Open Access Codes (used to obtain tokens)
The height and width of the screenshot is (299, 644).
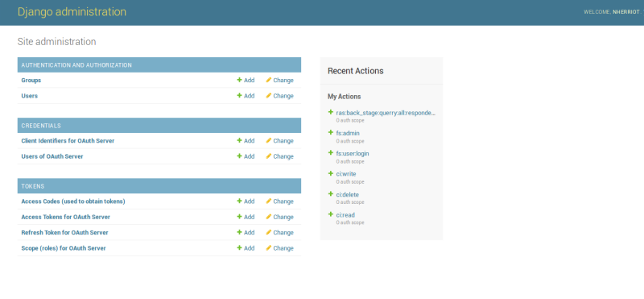pos(73,201)
